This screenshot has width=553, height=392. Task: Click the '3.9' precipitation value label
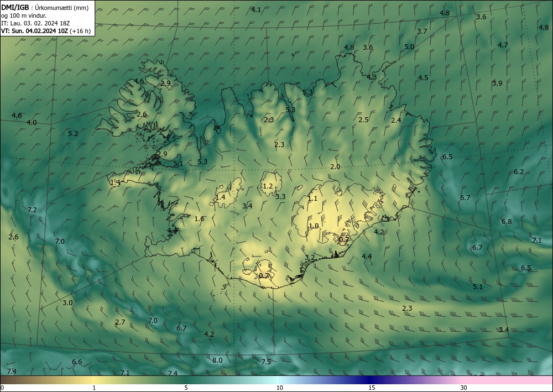click(497, 83)
